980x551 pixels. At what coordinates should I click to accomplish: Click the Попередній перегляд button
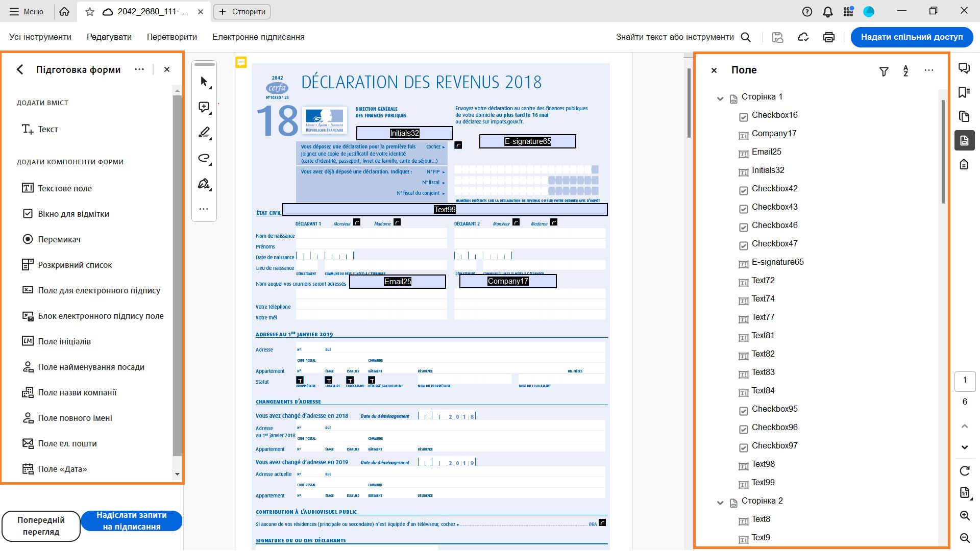[41, 526]
